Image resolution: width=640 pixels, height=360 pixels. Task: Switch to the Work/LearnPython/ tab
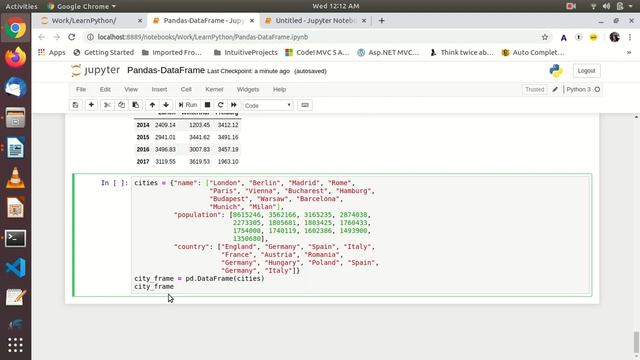(x=84, y=20)
